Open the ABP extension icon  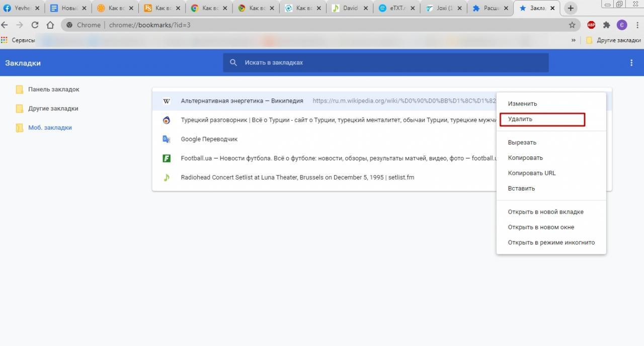click(x=591, y=25)
